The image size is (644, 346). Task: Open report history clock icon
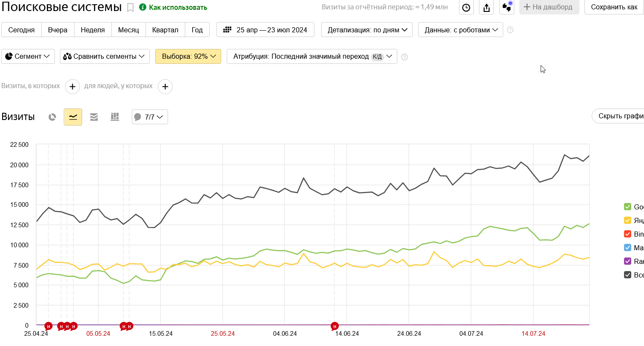point(466,7)
